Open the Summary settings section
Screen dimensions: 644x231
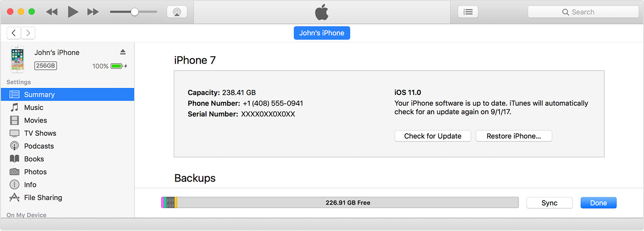click(67, 94)
